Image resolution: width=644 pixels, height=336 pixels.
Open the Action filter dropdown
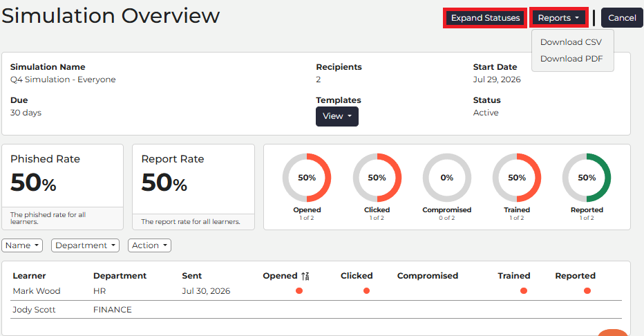point(149,245)
